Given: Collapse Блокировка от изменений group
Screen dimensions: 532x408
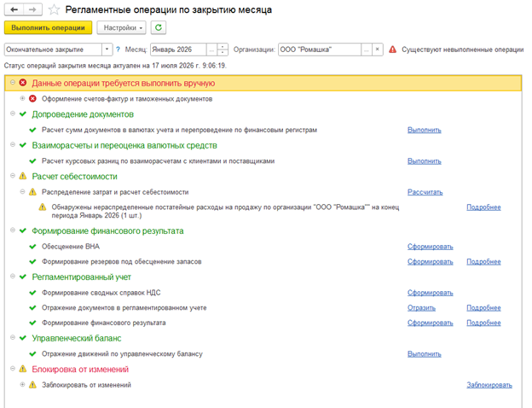Looking at the screenshot, I should point(13,369).
